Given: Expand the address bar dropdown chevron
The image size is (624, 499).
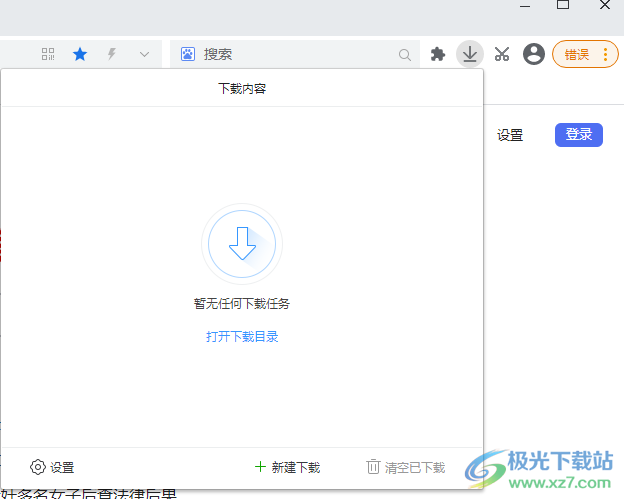Looking at the screenshot, I should tap(144, 55).
